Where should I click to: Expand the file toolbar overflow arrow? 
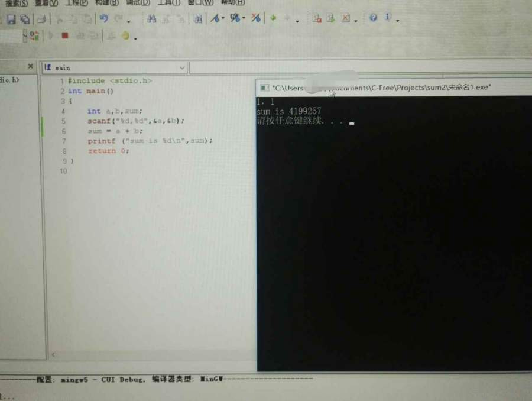tap(356, 21)
